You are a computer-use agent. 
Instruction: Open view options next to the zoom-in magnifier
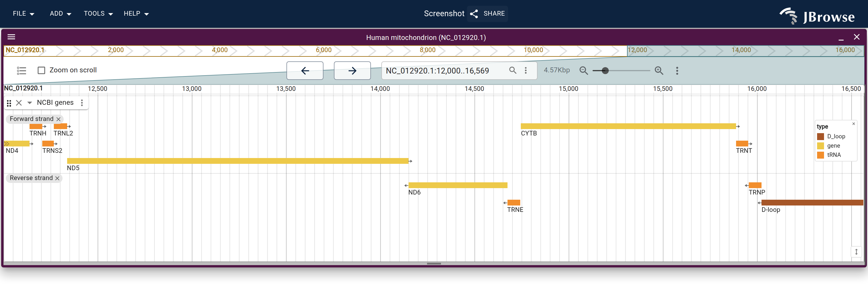click(x=677, y=70)
